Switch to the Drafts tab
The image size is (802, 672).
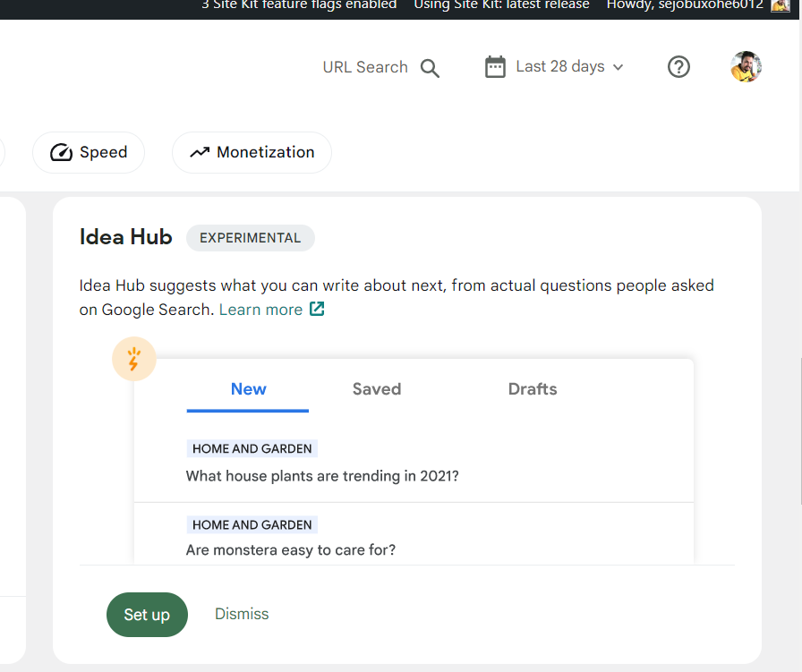533,389
